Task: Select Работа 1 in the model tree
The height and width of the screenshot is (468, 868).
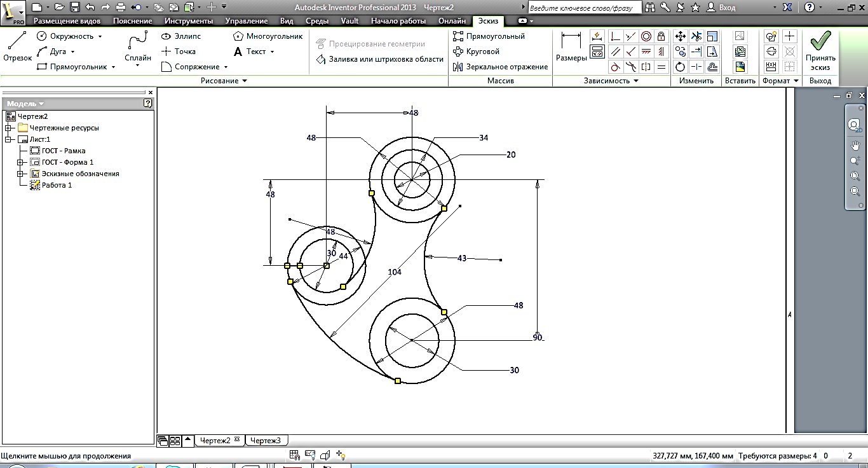Action: click(51, 185)
